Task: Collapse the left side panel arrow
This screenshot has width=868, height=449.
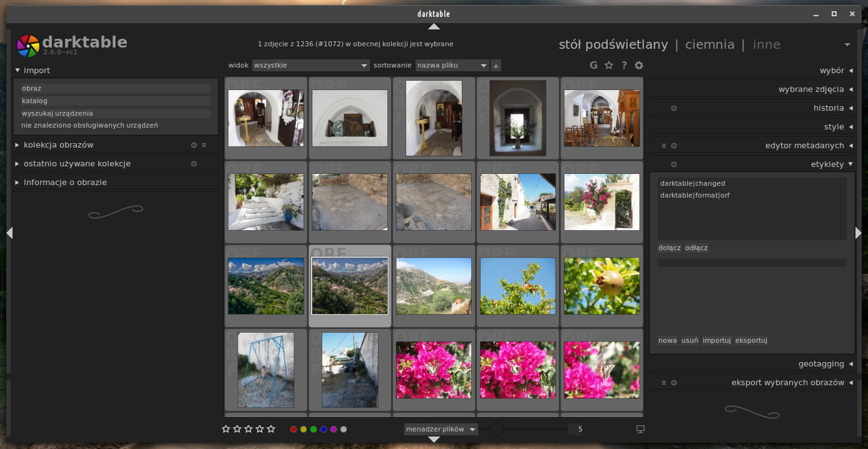Action: (9, 233)
